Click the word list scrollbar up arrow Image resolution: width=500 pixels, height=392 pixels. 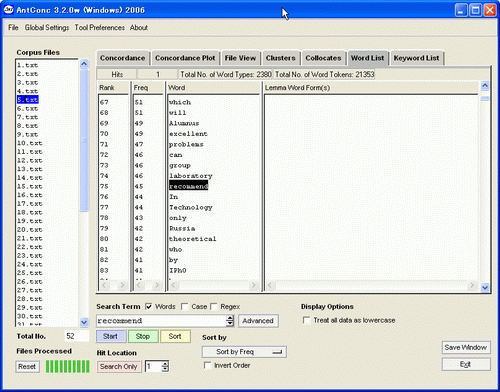pyautogui.click(x=485, y=86)
